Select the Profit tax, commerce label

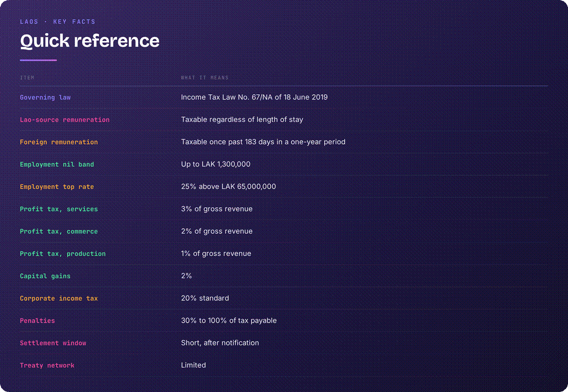pos(59,231)
